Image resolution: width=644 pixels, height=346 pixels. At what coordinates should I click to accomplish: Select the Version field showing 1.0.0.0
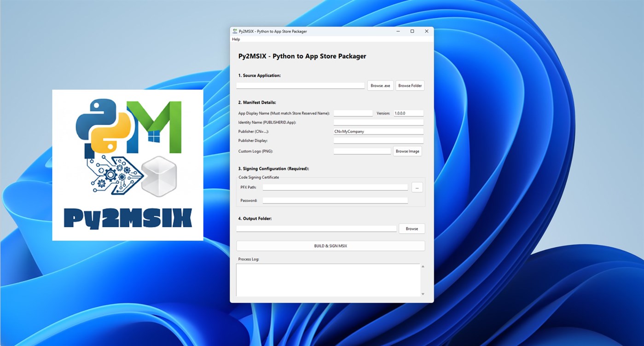coord(408,113)
